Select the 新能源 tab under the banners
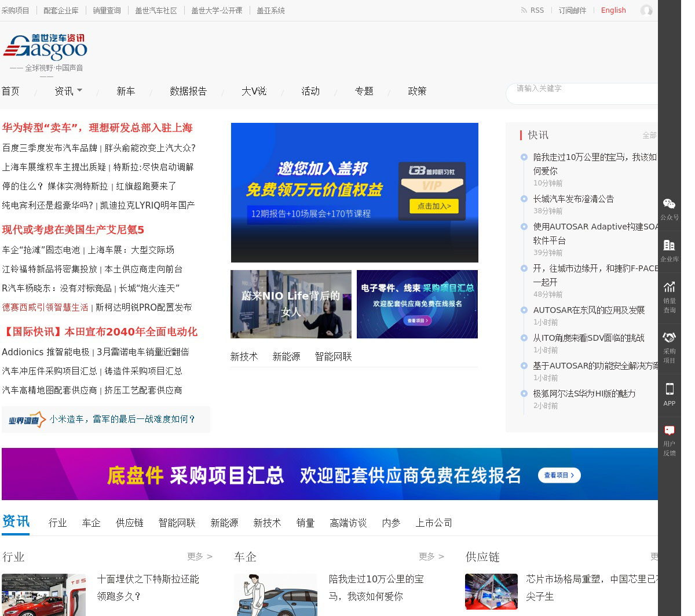The width and height of the screenshot is (695, 616). 286,356
